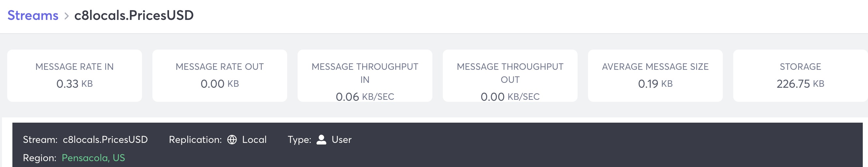Click the Message Throughput In card

364,75
